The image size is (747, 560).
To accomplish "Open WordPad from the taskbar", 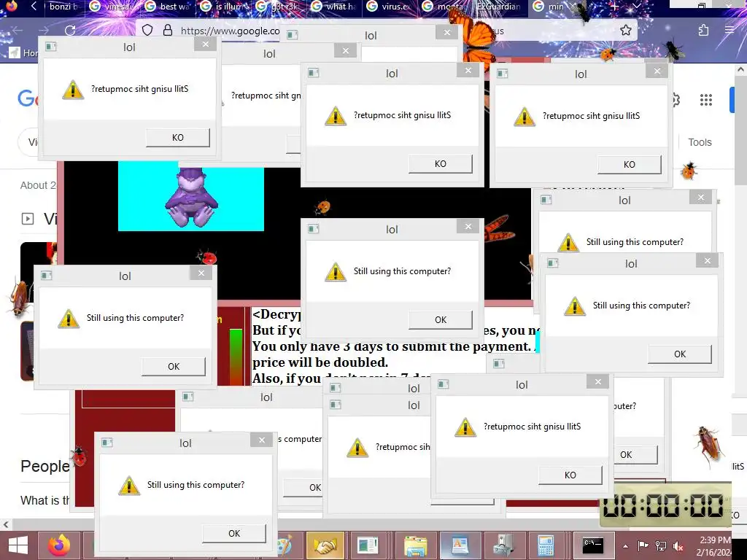I will pyautogui.click(x=460, y=545).
